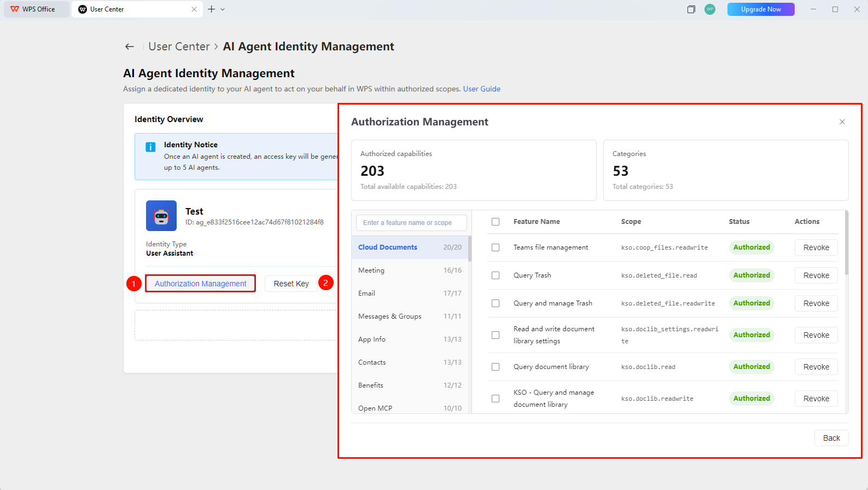Viewport: 868px width, 490px height.
Task: Click the capabilities table vertical scrollbar
Action: click(x=847, y=243)
